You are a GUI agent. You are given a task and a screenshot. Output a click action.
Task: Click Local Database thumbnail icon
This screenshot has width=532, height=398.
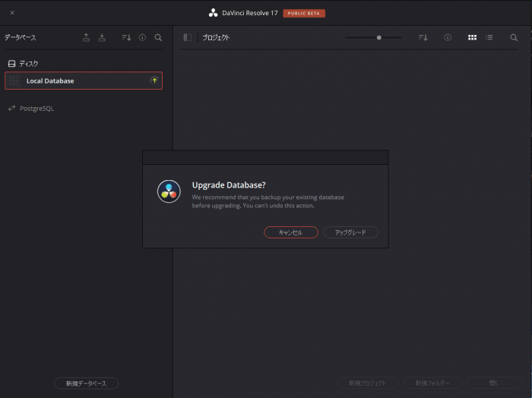14,81
